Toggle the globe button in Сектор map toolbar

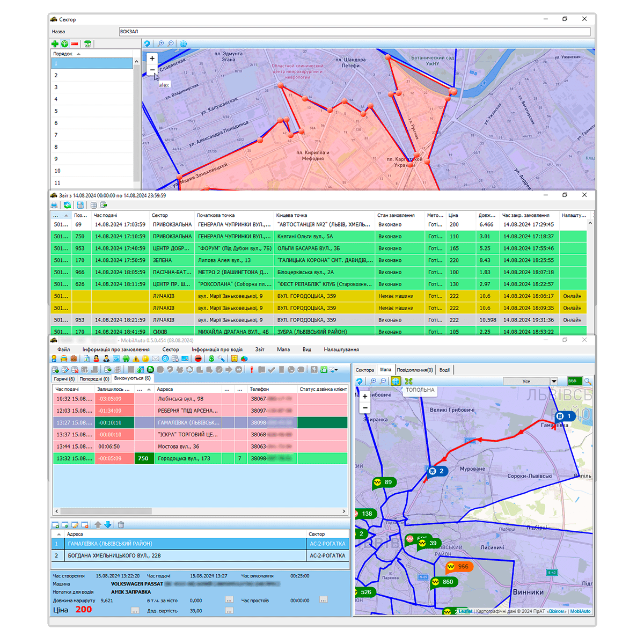tap(183, 44)
